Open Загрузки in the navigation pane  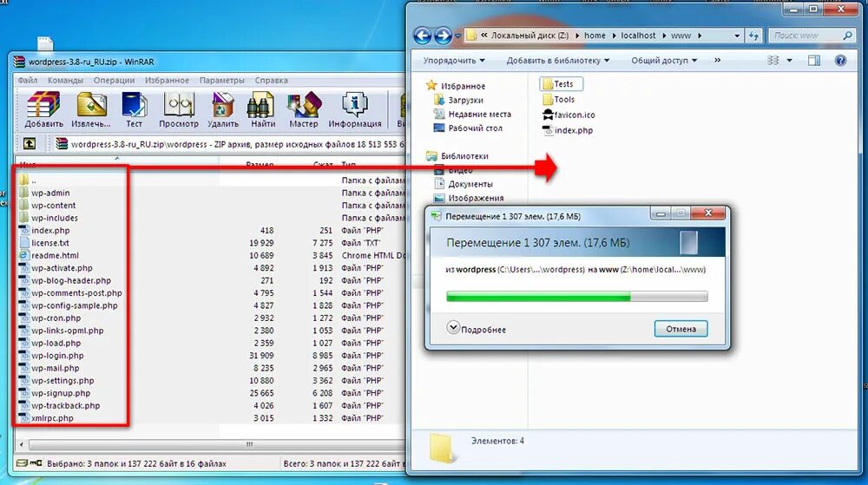459,100
